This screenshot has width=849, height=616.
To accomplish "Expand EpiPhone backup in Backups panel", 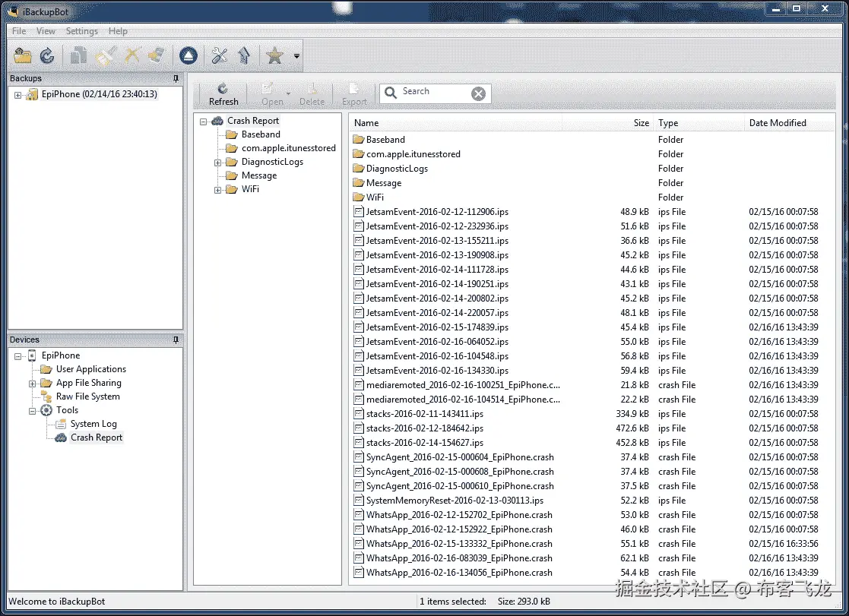I will click(18, 95).
